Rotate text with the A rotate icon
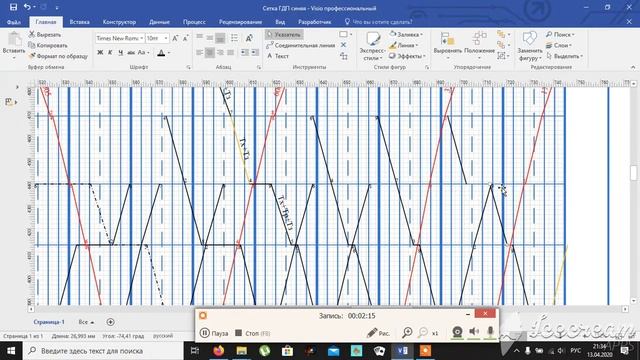The height and width of the screenshot is (360, 640). pyautogui.click(x=249, y=38)
